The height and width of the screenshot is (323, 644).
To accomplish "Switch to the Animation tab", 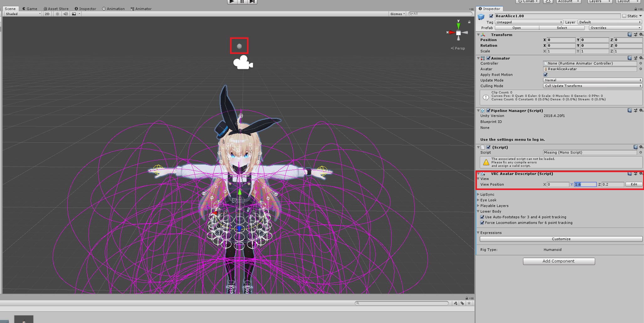I will 113,9.
